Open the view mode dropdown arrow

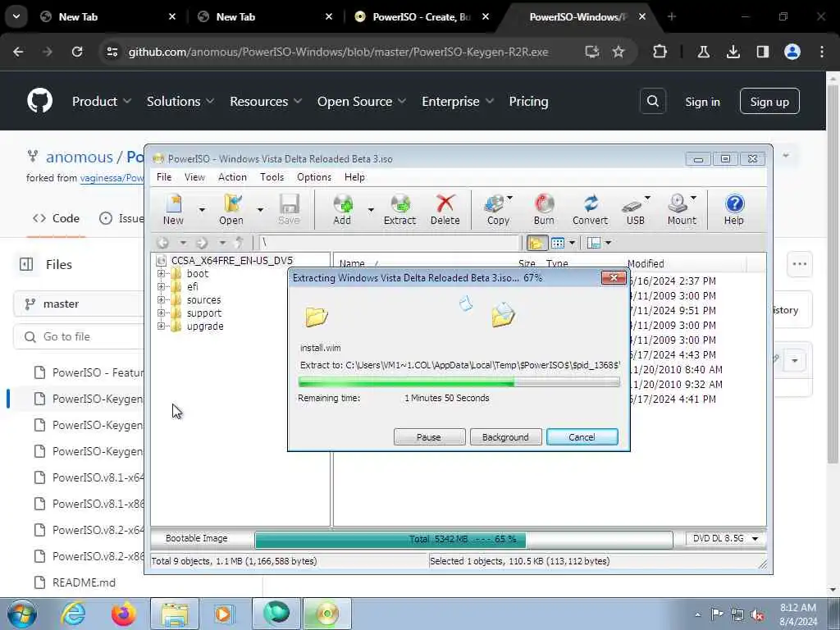tap(572, 243)
